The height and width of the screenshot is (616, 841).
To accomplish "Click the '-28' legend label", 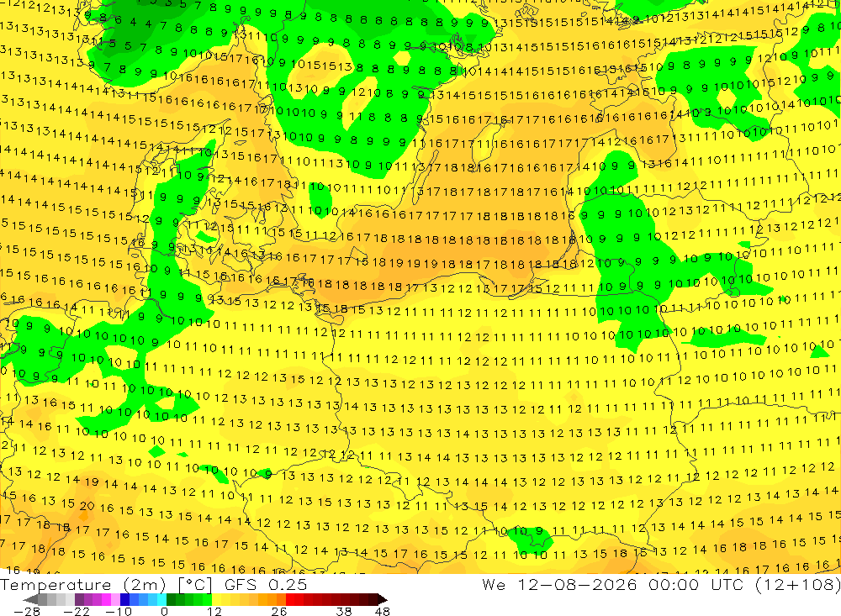I will (27, 611).
